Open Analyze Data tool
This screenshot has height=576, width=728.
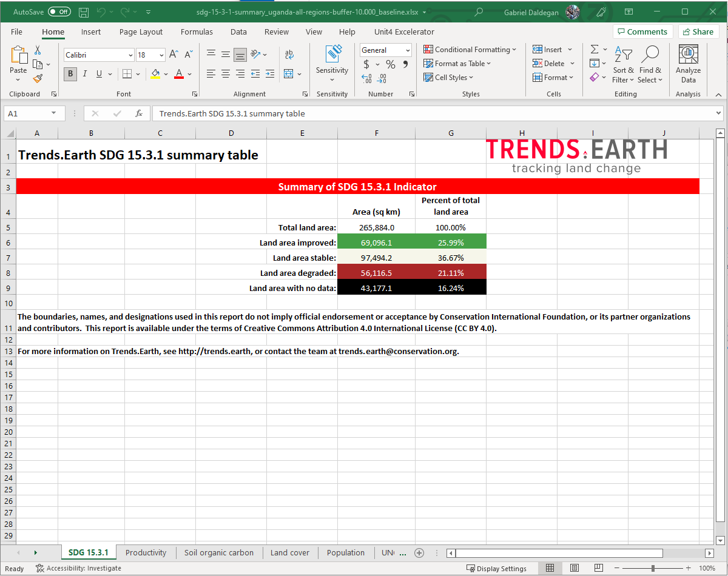tap(688, 65)
